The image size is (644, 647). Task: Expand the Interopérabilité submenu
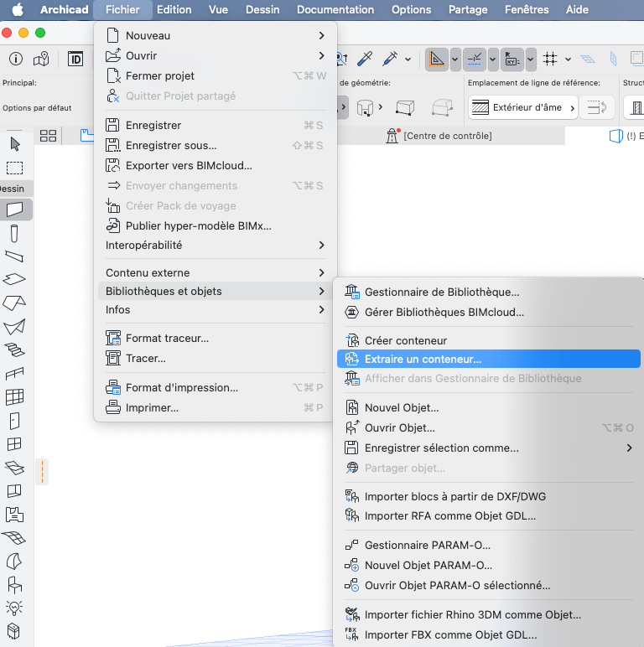tap(215, 245)
